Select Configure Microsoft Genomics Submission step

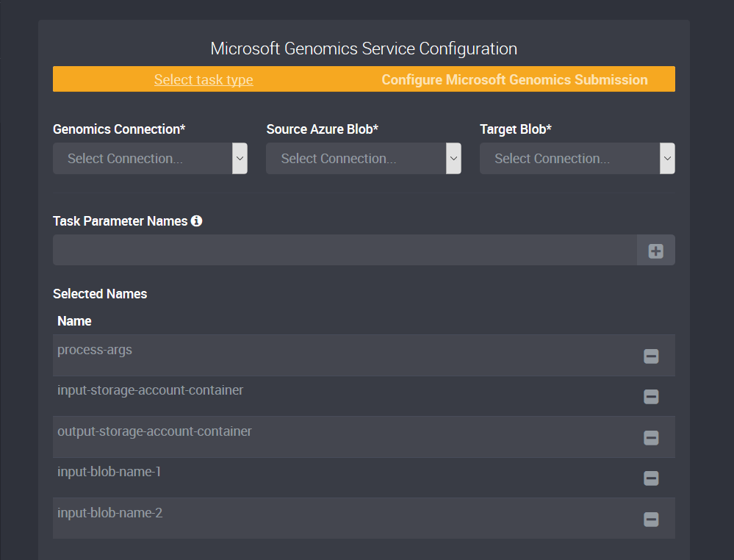514,79
